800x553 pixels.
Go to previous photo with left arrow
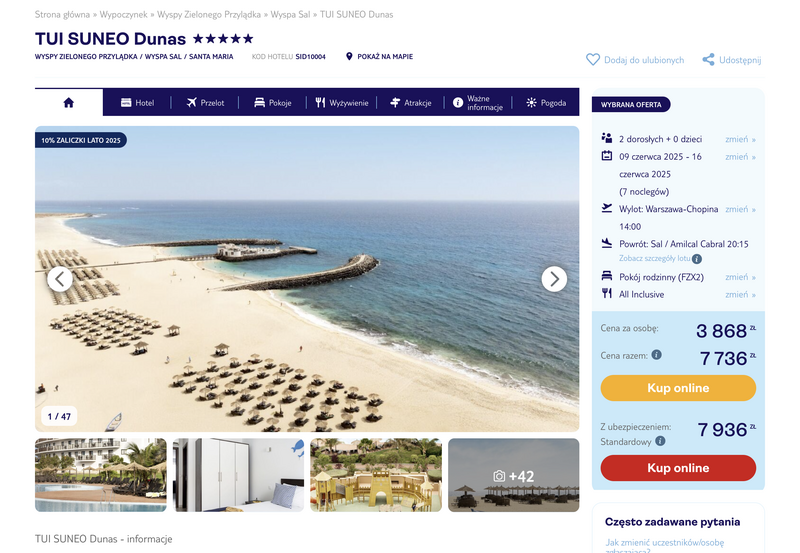[x=60, y=279]
